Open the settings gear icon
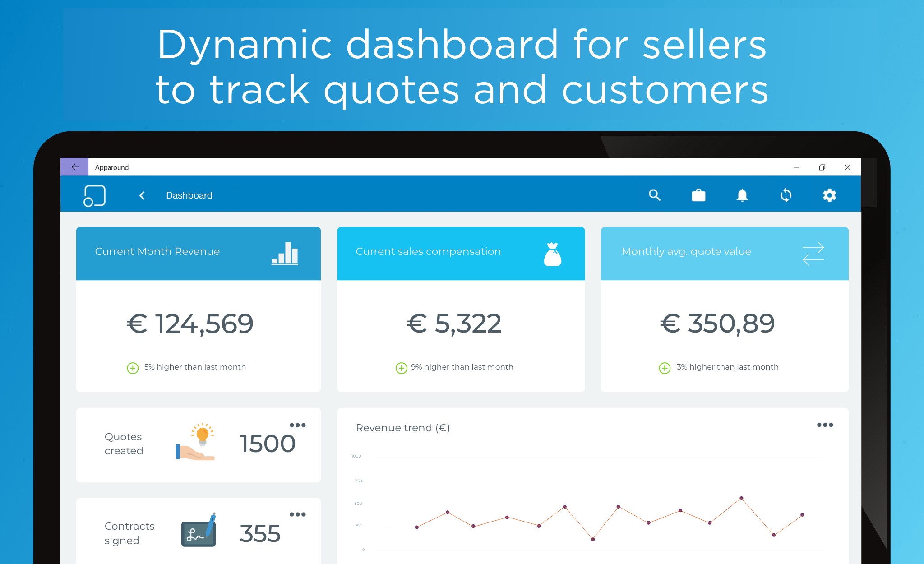 pyautogui.click(x=829, y=195)
